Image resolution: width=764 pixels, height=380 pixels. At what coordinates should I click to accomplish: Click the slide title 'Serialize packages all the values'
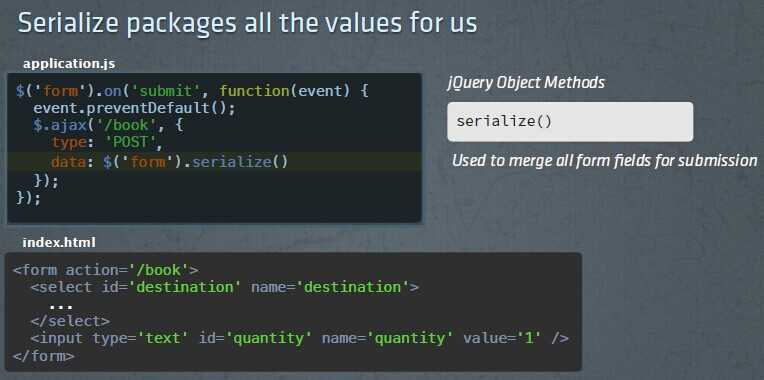click(x=248, y=23)
